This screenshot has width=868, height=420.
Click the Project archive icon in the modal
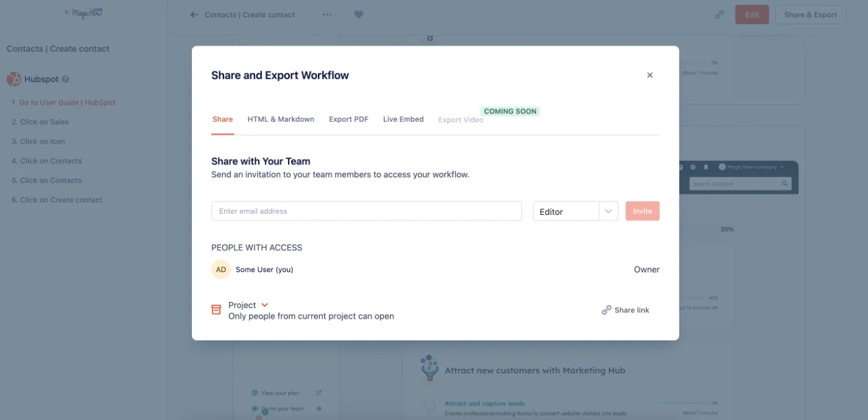click(216, 309)
